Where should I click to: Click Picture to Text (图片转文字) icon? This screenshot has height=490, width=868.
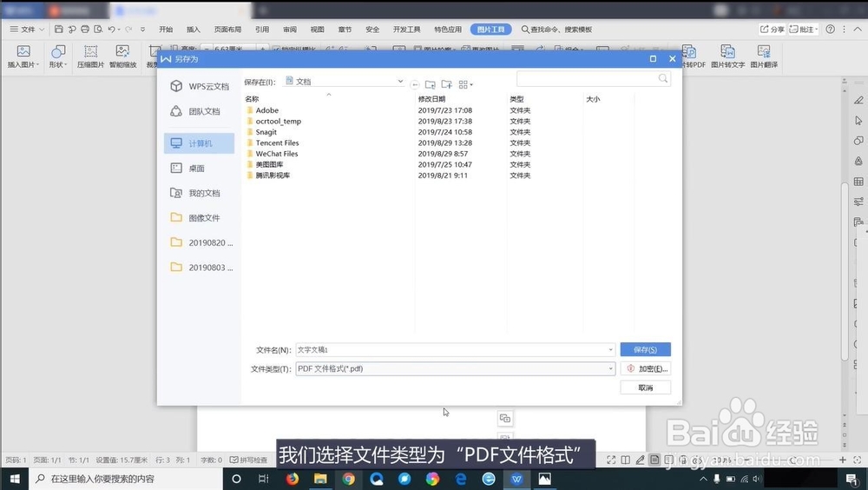(727, 56)
